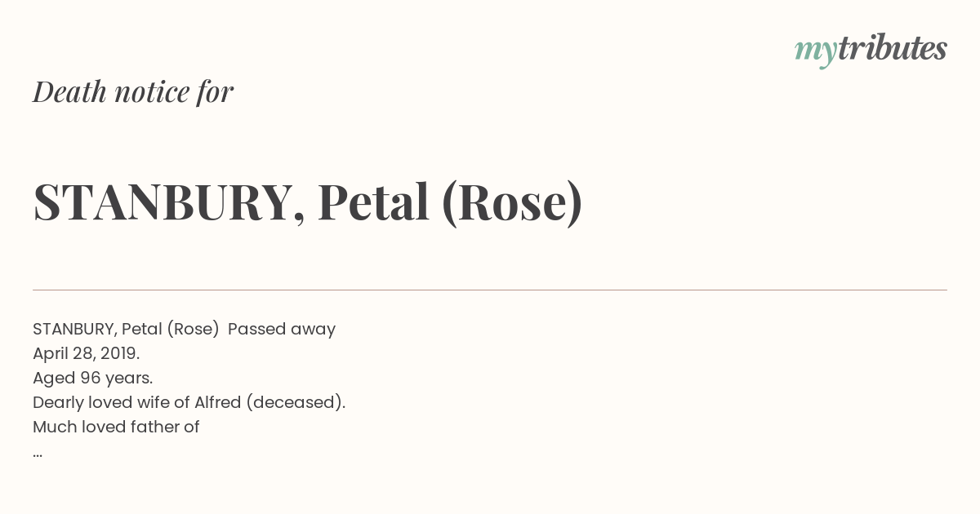Click the 'Death notice for' italic heading
Screen dimensions: 980x514
pyautogui.click(x=133, y=91)
